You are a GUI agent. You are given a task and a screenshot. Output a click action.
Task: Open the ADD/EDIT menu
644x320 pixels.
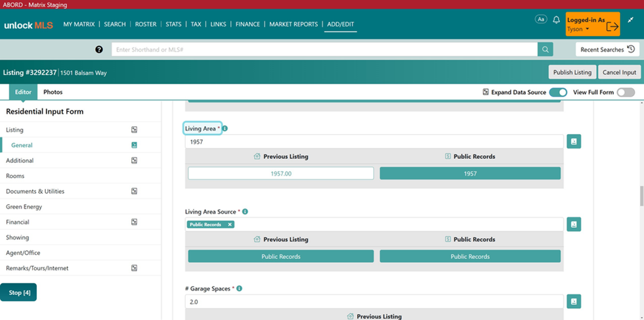click(341, 24)
